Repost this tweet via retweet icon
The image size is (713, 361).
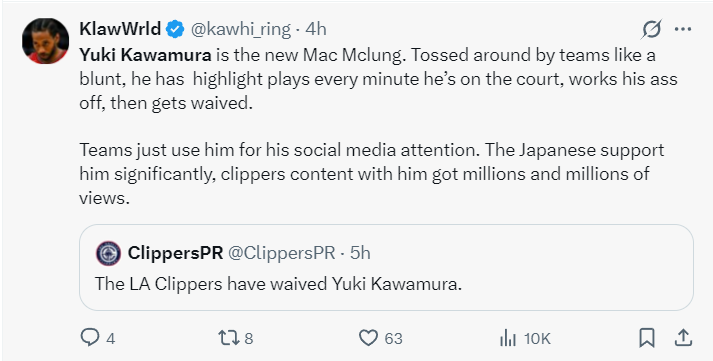(x=228, y=338)
